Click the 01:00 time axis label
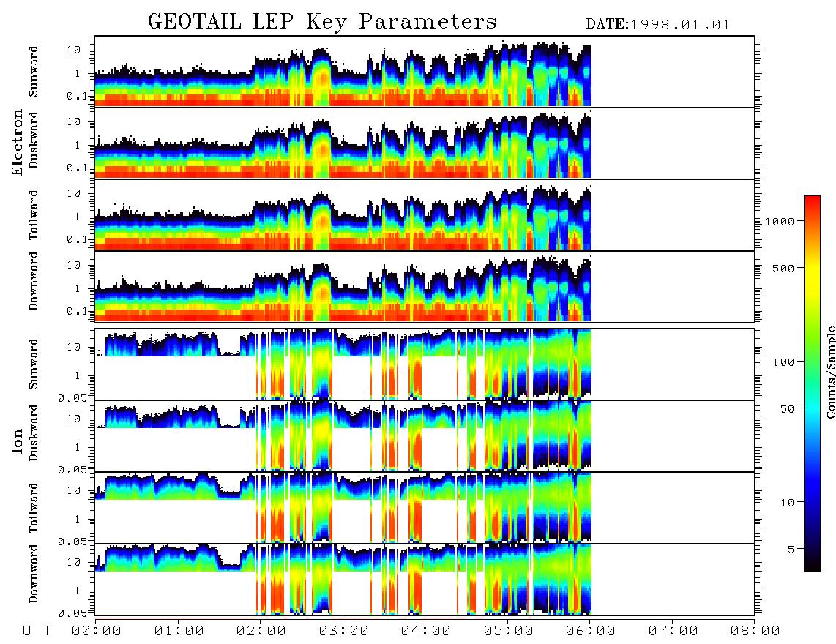The image size is (836, 644). 179,632
